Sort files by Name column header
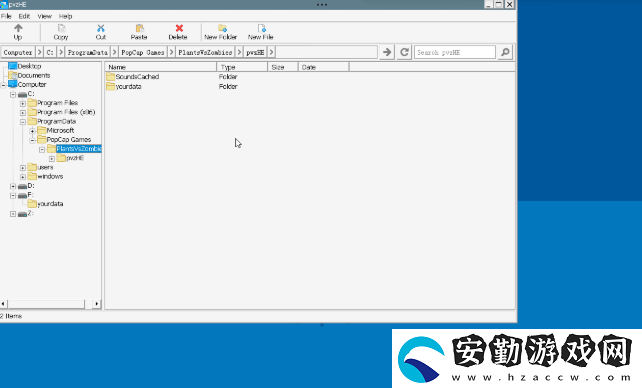The width and height of the screenshot is (642, 388). (x=160, y=67)
